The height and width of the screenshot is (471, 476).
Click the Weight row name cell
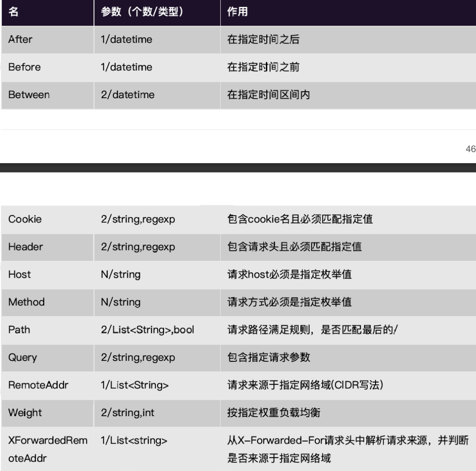pos(25,412)
